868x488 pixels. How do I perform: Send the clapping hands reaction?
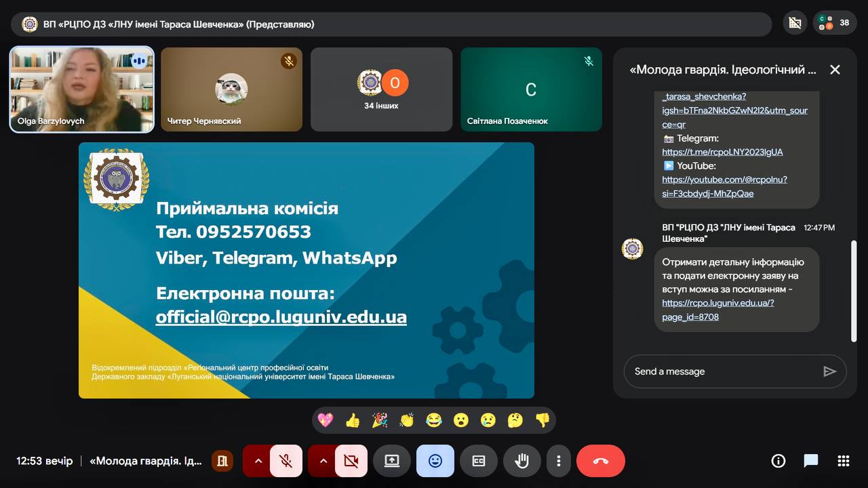point(407,420)
